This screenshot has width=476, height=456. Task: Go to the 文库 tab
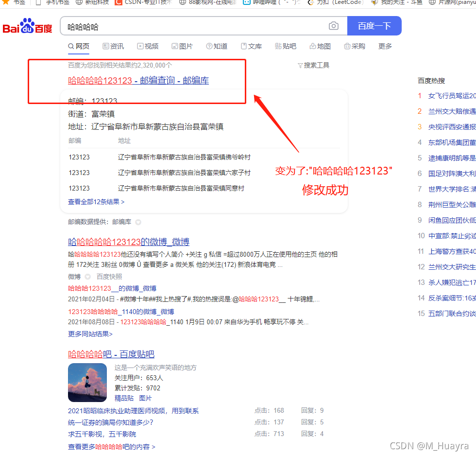click(252, 46)
